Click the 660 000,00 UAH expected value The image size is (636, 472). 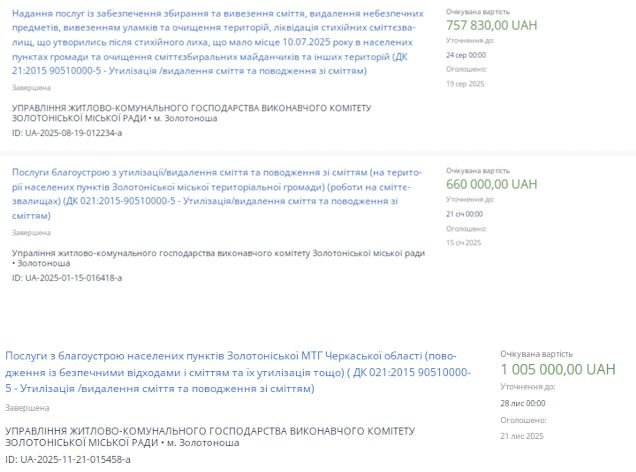click(491, 184)
